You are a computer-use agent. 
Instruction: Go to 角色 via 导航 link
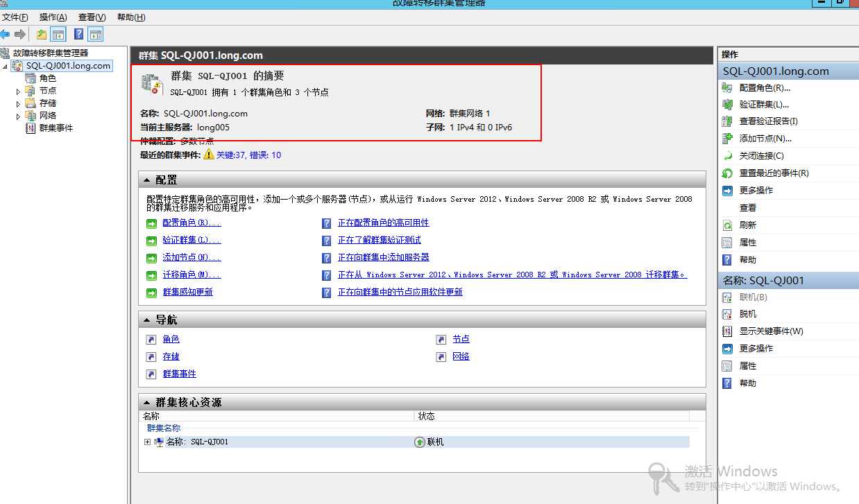click(171, 339)
